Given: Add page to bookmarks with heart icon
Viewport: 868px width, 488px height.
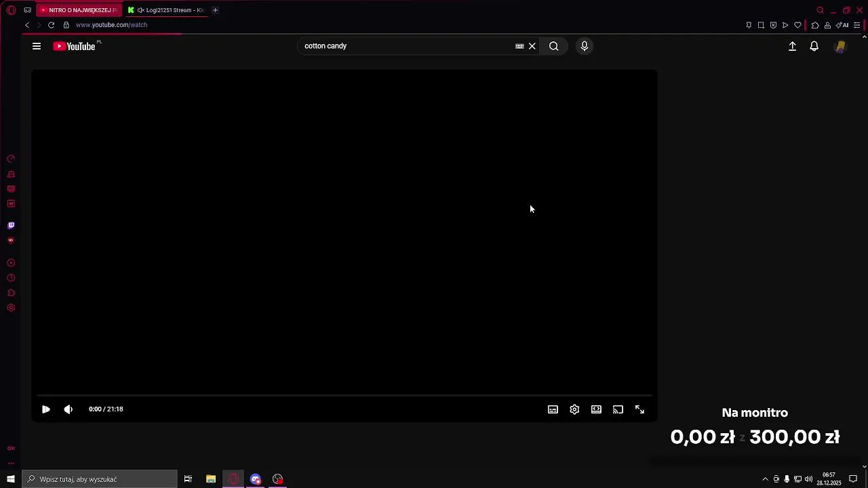Looking at the screenshot, I should tap(797, 25).
